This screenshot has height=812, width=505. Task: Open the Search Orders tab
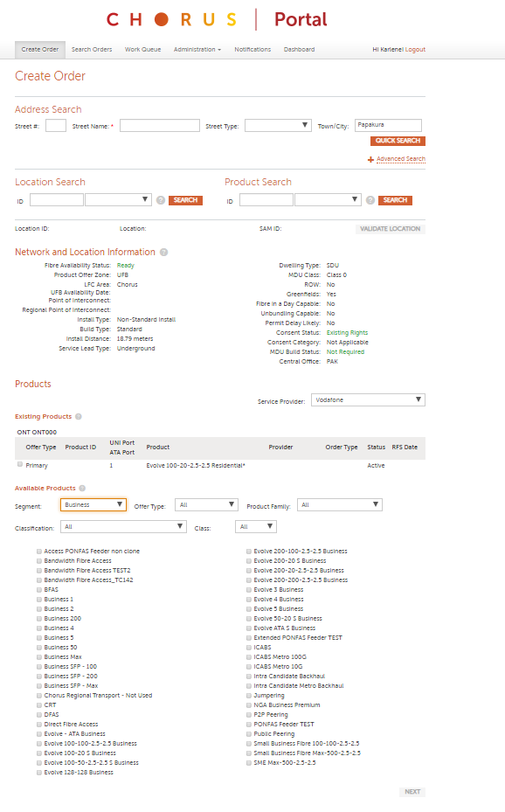tap(92, 50)
